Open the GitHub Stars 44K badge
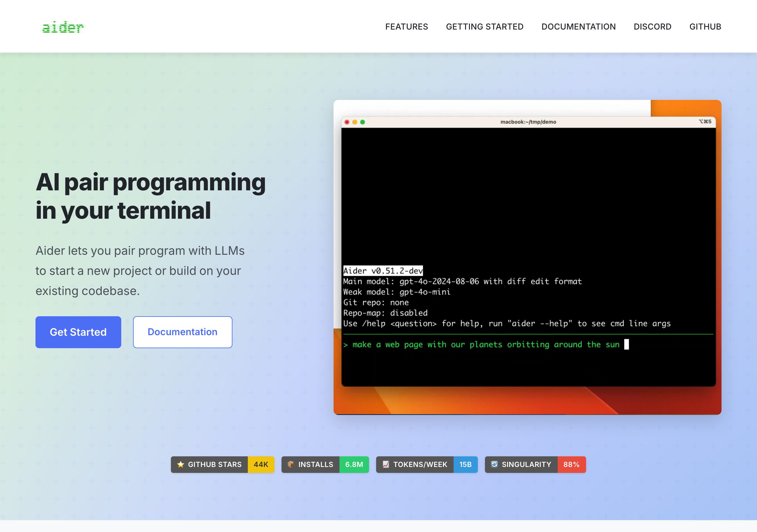 coord(223,464)
